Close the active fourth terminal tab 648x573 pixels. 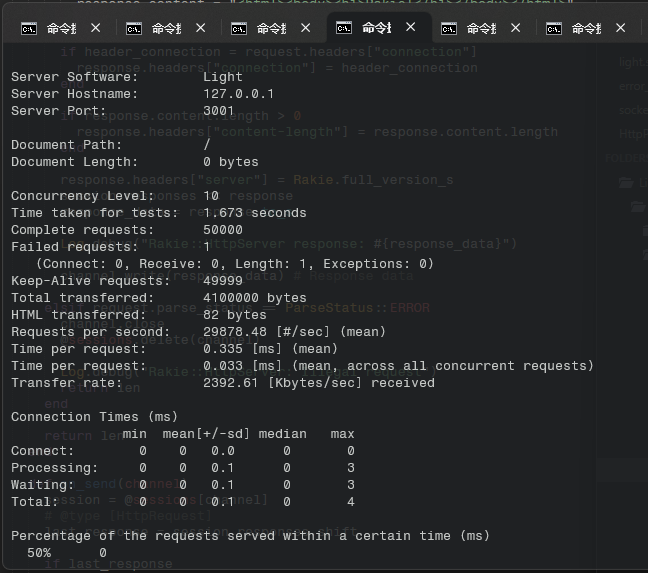410,27
